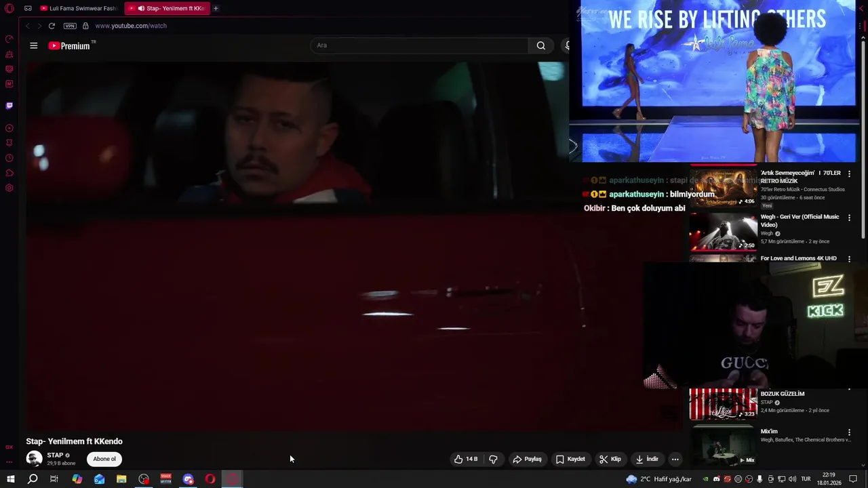Open Outlook icon on taskbar
This screenshot has width=868, height=488.
pyautogui.click(x=100, y=479)
